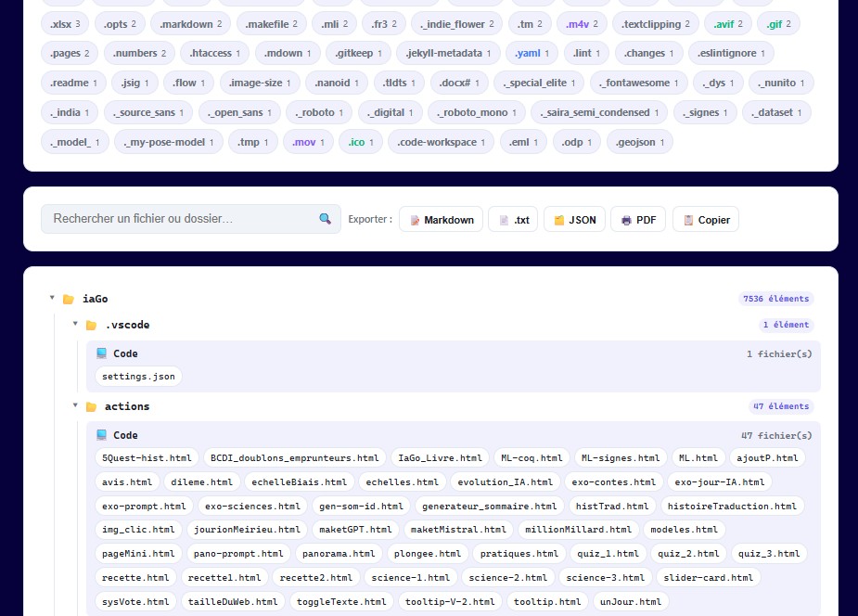The image size is (858, 616).
Task: Export the tree as .txt
Action: (x=513, y=219)
